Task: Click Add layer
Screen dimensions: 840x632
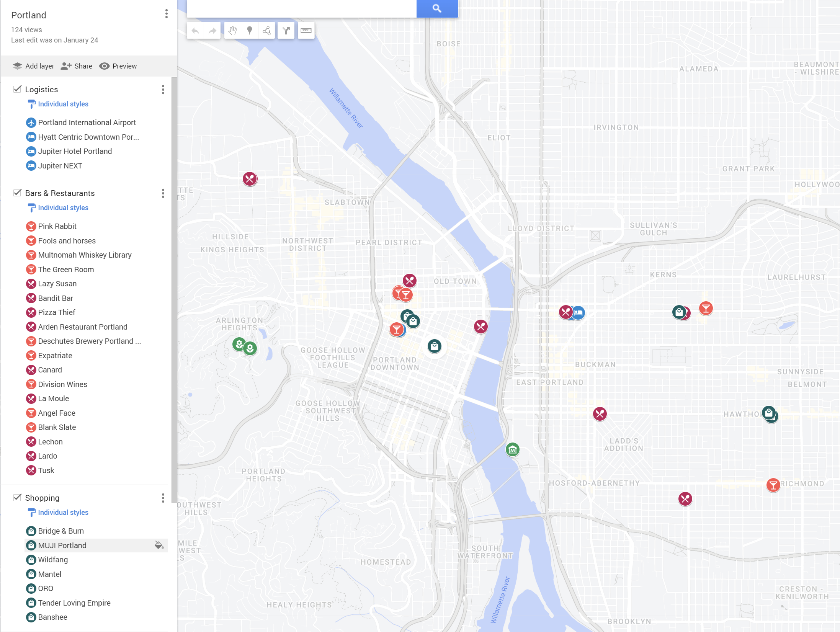Action: (x=33, y=66)
